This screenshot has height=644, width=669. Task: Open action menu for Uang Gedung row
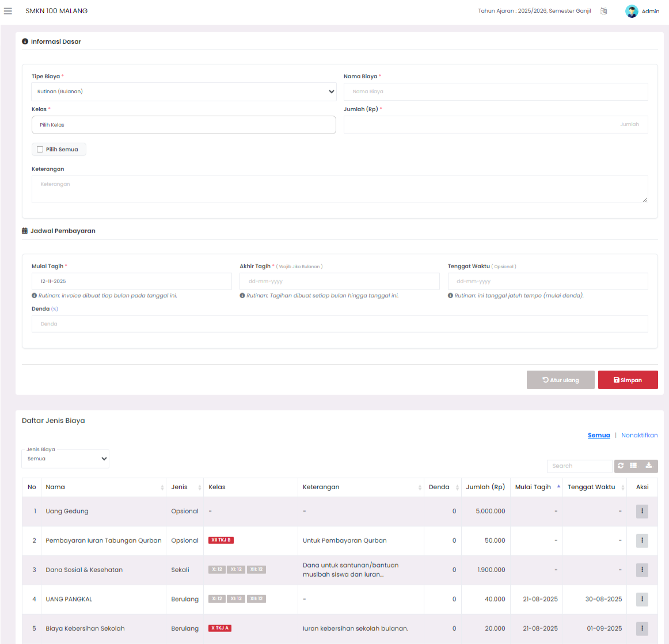(642, 511)
